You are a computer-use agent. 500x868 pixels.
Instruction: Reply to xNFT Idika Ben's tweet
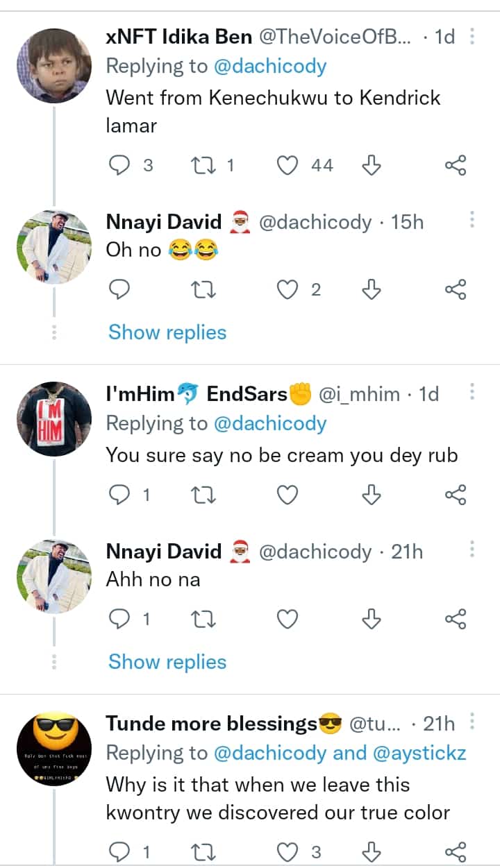(121, 165)
